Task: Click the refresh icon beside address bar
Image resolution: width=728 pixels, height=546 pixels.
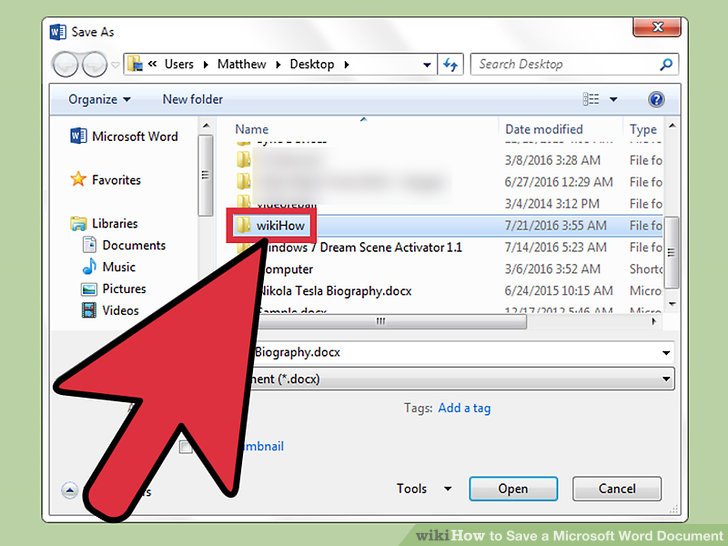Action: tap(450, 65)
